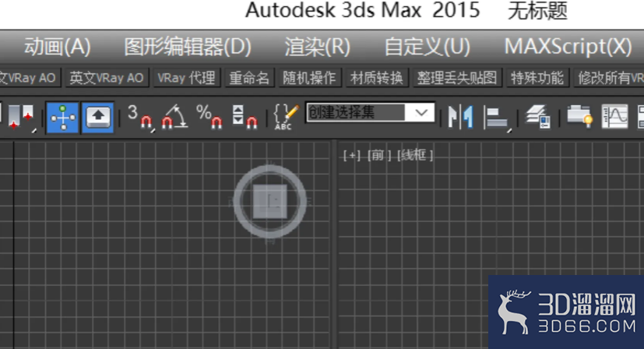Open the Curve Editor
The image size is (644, 349).
615,117
